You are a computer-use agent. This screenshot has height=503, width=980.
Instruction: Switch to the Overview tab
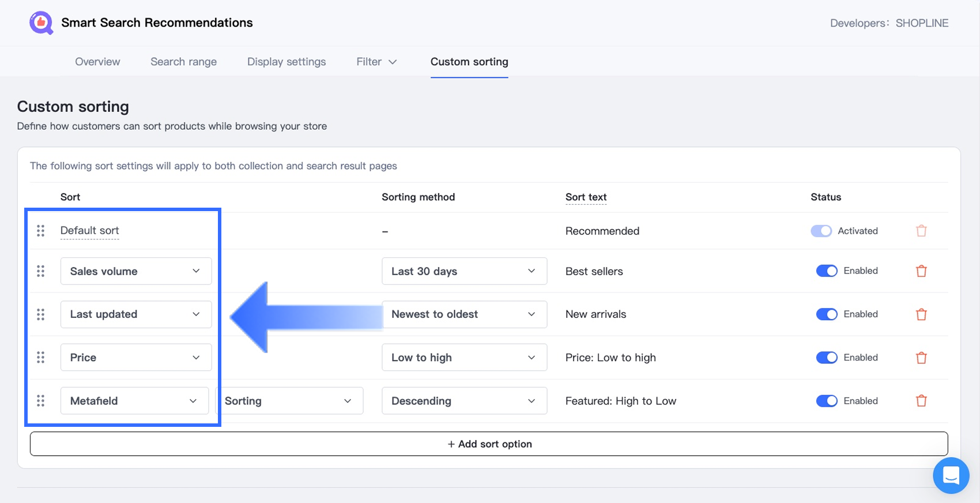click(x=97, y=62)
